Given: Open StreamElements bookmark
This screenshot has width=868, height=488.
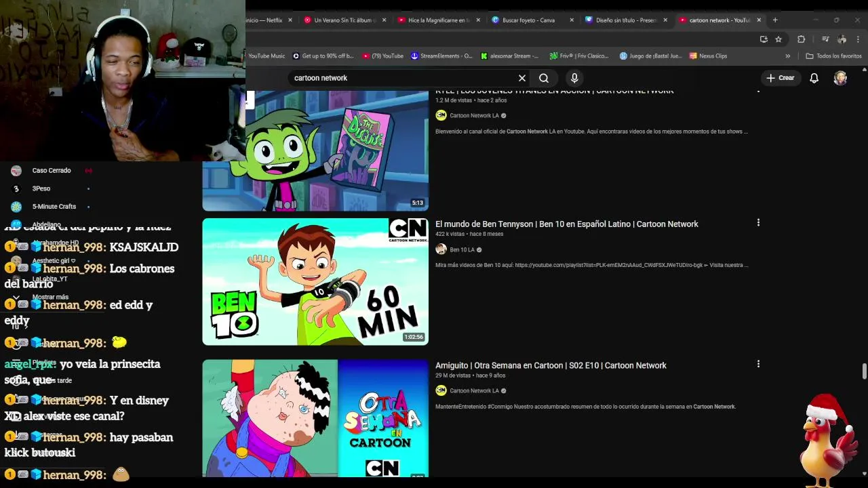Looking at the screenshot, I should (441, 56).
